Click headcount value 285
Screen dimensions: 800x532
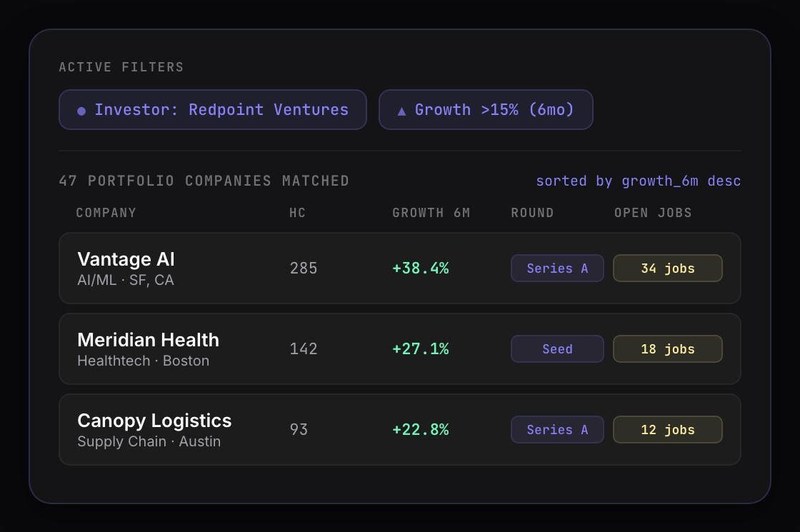point(304,268)
